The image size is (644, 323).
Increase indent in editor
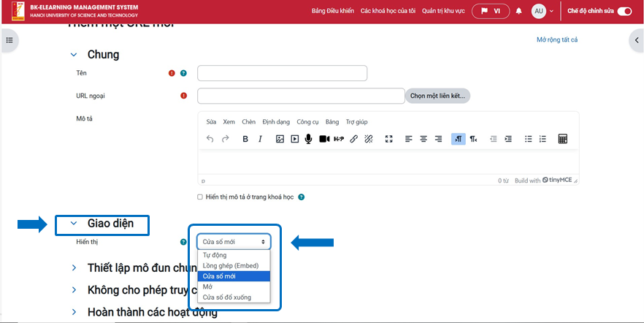tap(508, 139)
